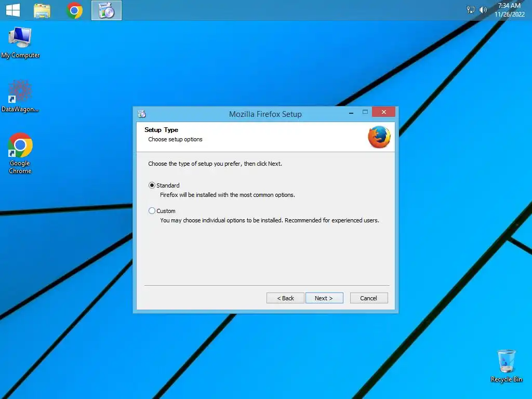Click the Firefox installer taskbar icon

(107, 10)
